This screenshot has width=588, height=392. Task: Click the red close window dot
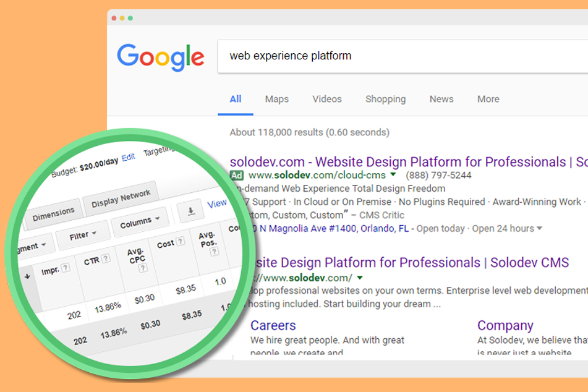(114, 18)
